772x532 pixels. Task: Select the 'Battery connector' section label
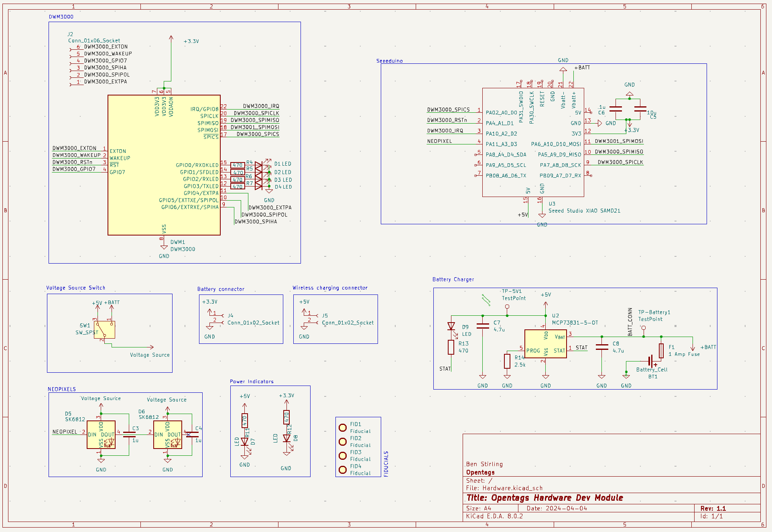(x=221, y=289)
